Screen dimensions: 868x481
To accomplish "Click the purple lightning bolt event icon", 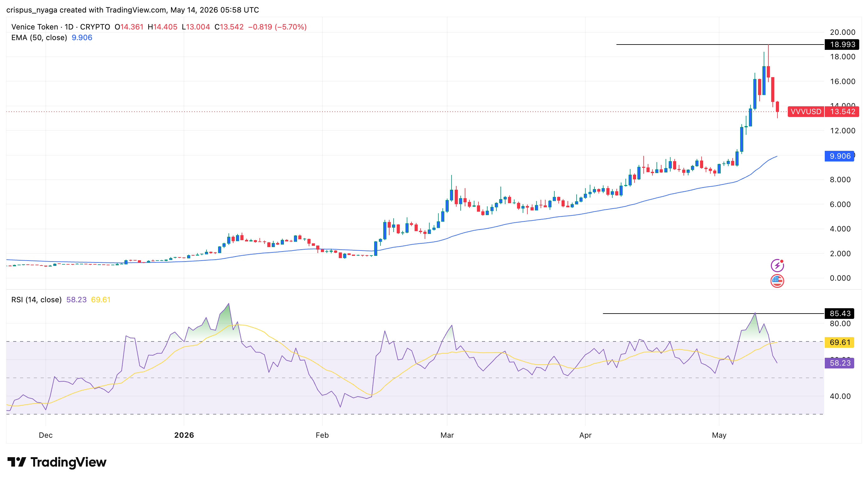I will click(x=777, y=265).
